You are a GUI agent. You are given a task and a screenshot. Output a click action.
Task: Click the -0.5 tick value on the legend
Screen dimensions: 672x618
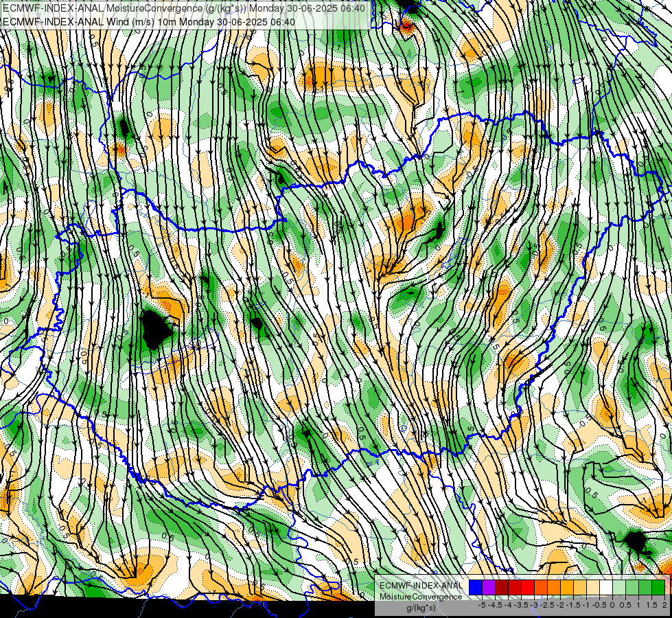pos(599,605)
